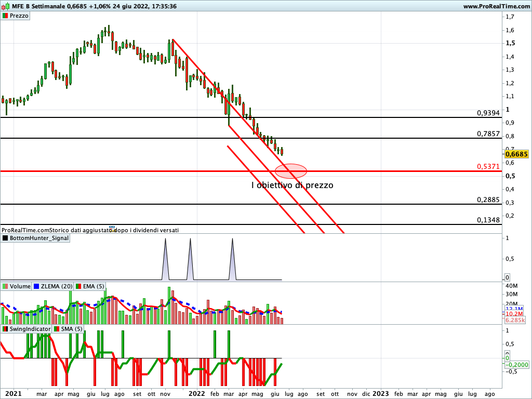
Task: Click the candlestick icon beside MFE B title
Action: point(5,6)
